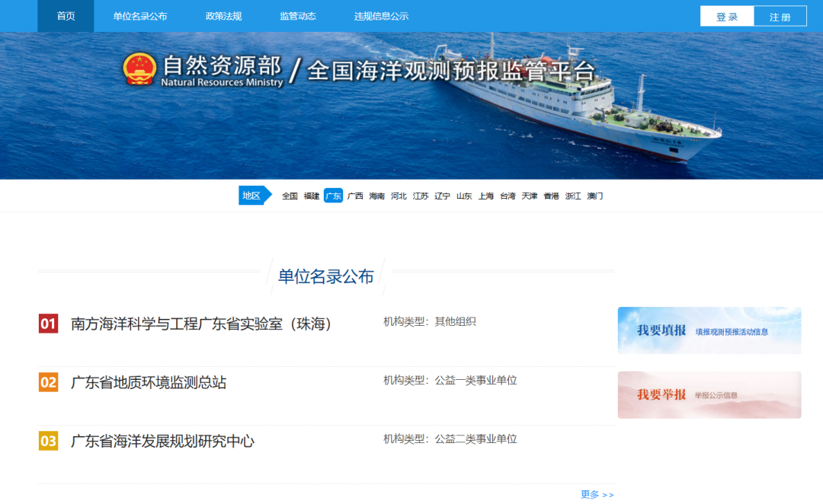Image resolution: width=823 pixels, height=504 pixels.
Task: Filter region by 辽宁
Action: point(443,196)
